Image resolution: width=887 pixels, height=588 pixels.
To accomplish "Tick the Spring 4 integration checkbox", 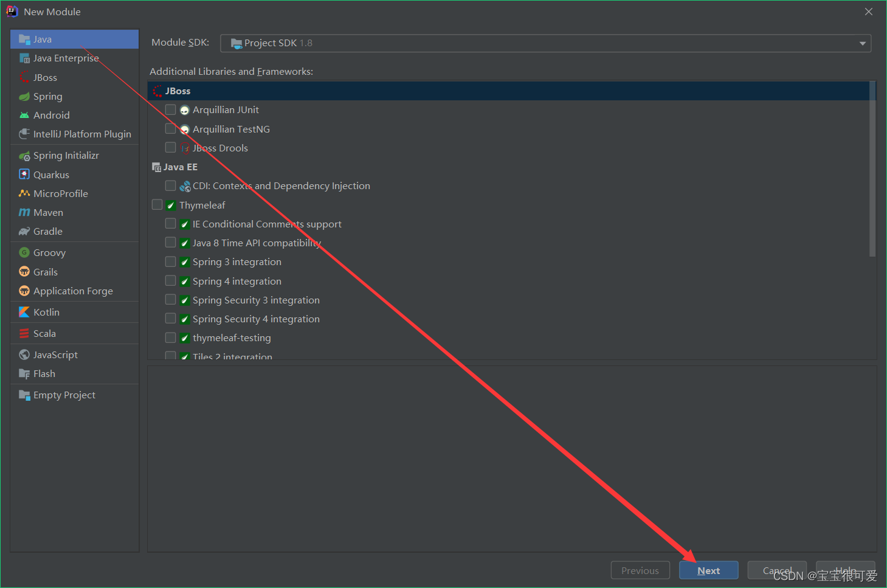I will 171,280.
